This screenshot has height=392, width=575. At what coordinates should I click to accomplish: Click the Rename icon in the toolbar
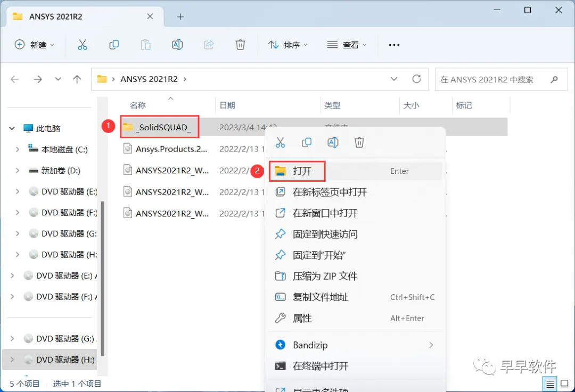click(177, 45)
